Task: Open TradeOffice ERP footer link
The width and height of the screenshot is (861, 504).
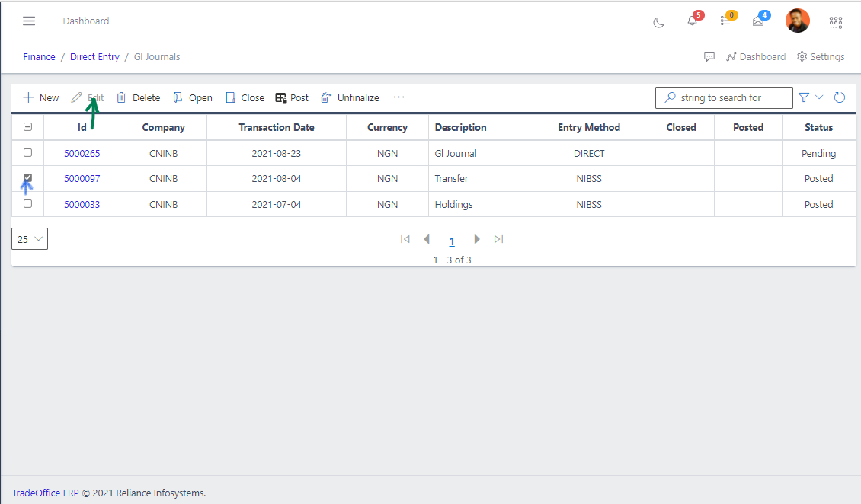Action: 46,493
